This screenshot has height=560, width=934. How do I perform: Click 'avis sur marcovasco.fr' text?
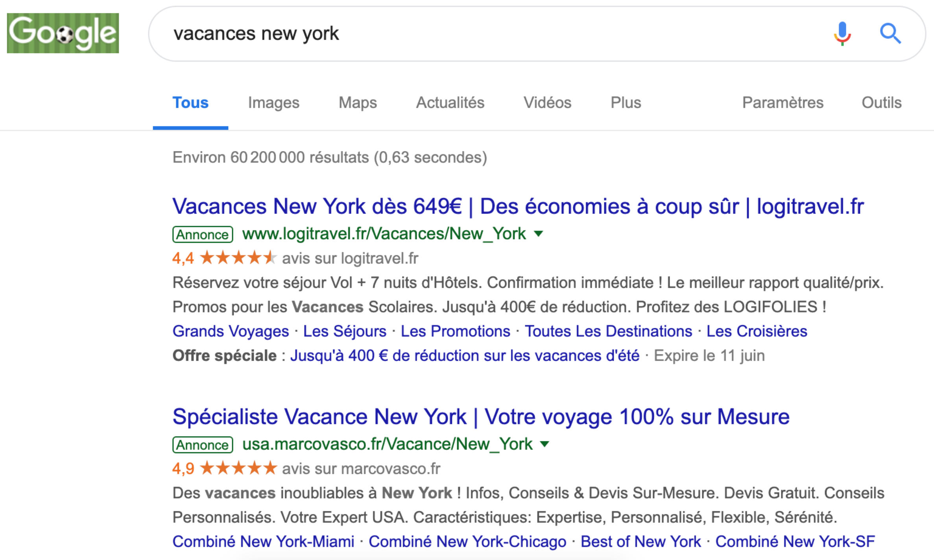(x=361, y=469)
